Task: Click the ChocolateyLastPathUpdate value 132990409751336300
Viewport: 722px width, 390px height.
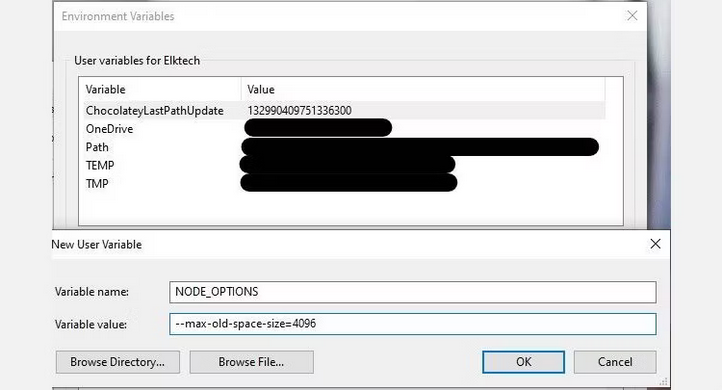Action: coord(299,111)
